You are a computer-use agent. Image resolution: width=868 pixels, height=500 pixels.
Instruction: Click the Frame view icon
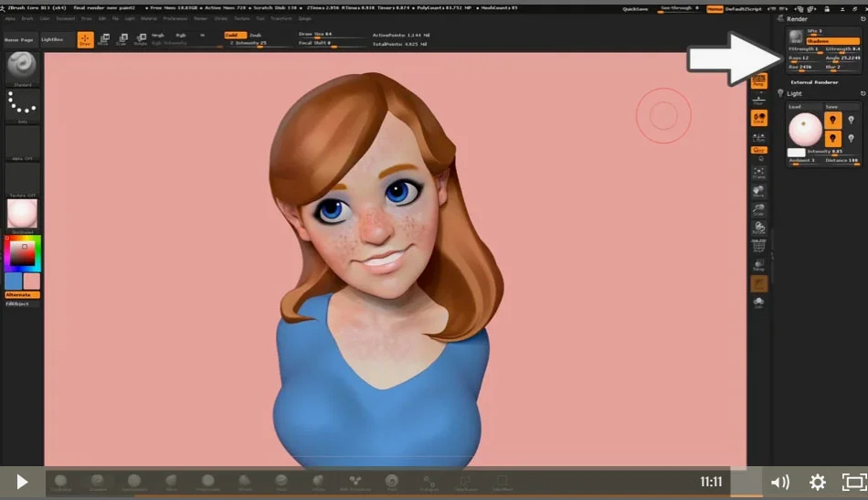coord(759,174)
